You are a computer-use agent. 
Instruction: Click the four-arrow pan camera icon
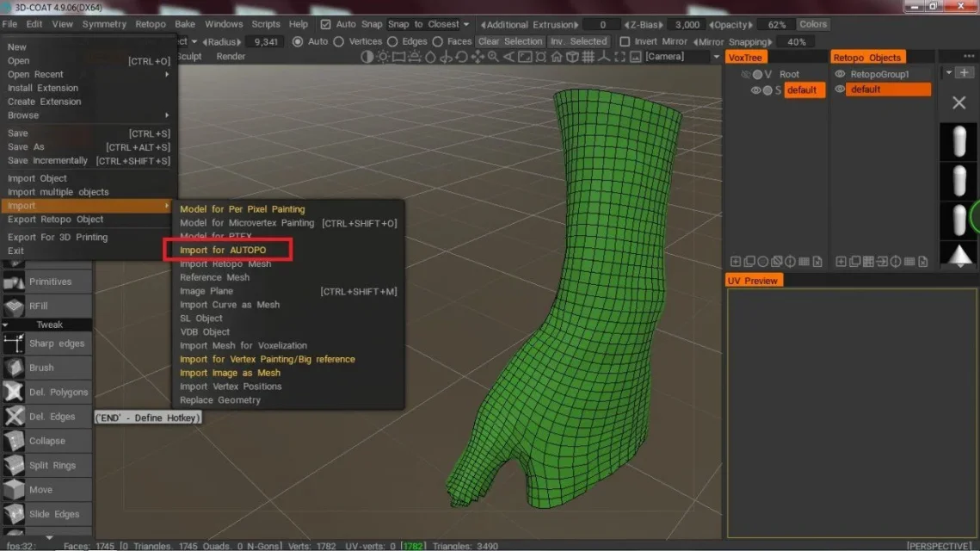click(478, 57)
